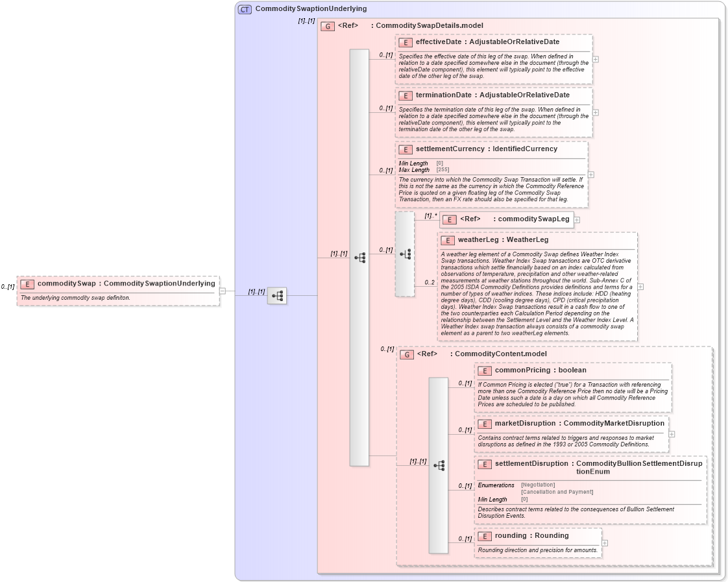This screenshot has width=728, height=582.
Task: Click the Min Length label in settlementCurrency box
Action: 413,164
